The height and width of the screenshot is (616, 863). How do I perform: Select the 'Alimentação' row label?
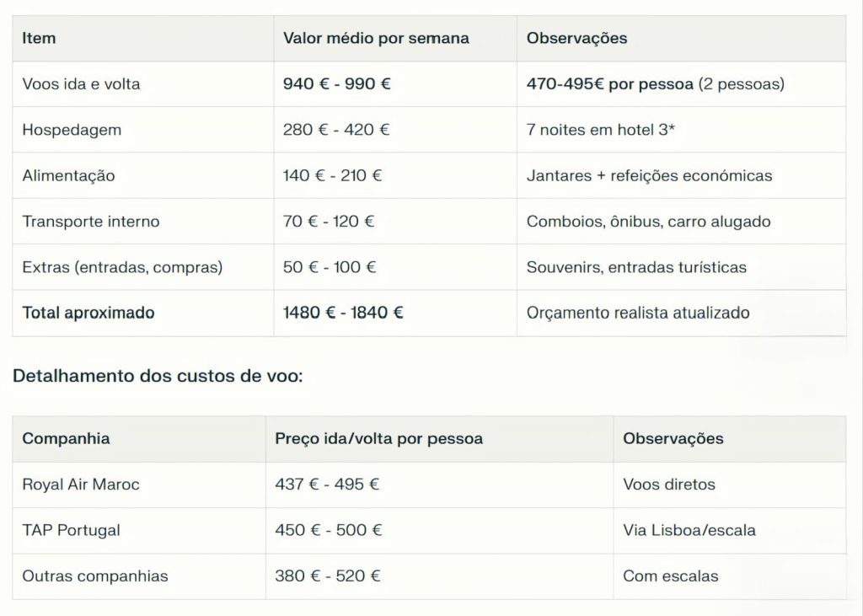68,176
